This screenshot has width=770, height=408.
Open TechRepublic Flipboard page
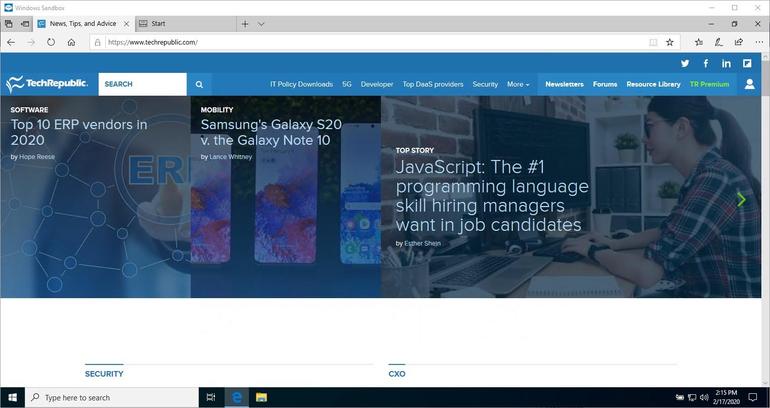click(x=747, y=63)
